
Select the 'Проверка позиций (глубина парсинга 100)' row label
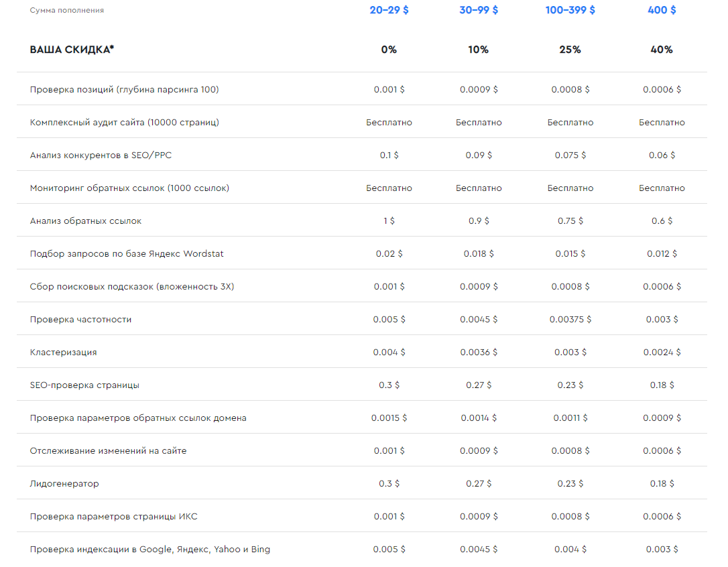point(124,89)
